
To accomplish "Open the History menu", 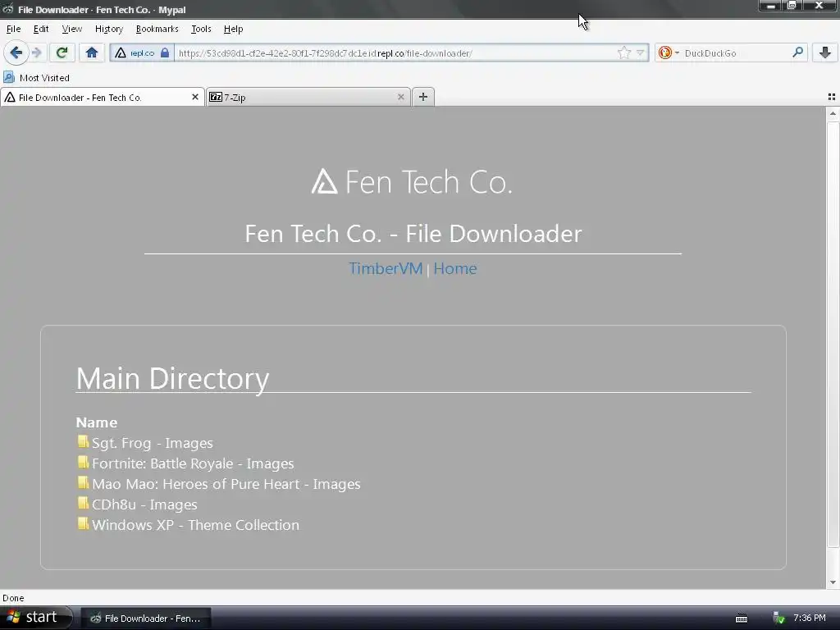I will (x=109, y=29).
